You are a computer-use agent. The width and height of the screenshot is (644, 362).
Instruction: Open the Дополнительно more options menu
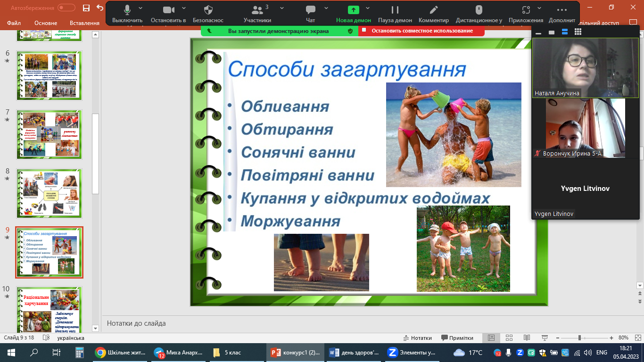(x=562, y=13)
